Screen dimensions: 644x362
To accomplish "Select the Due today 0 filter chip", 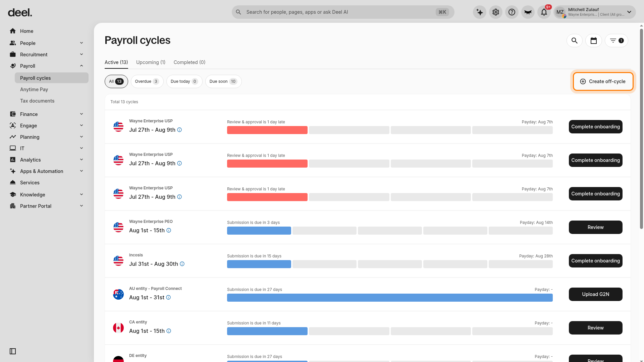I will (x=184, y=81).
